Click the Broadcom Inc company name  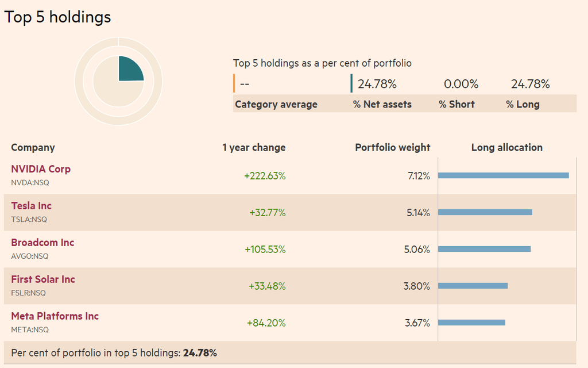coord(42,243)
